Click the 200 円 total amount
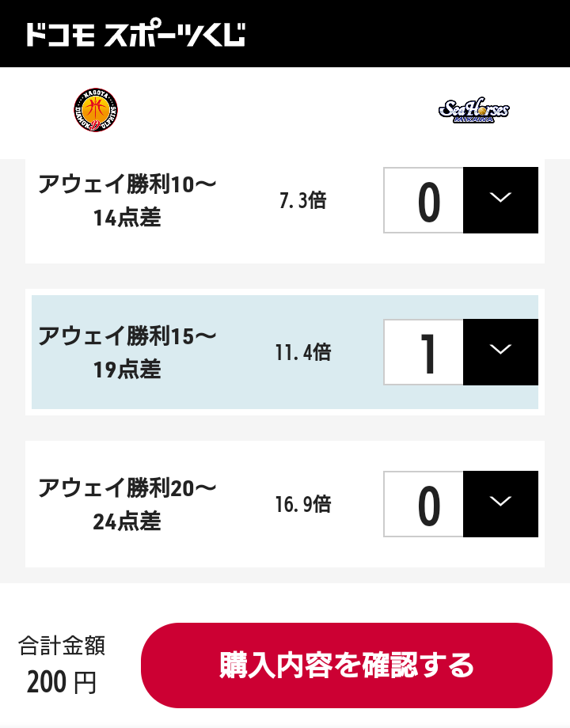 (62, 682)
